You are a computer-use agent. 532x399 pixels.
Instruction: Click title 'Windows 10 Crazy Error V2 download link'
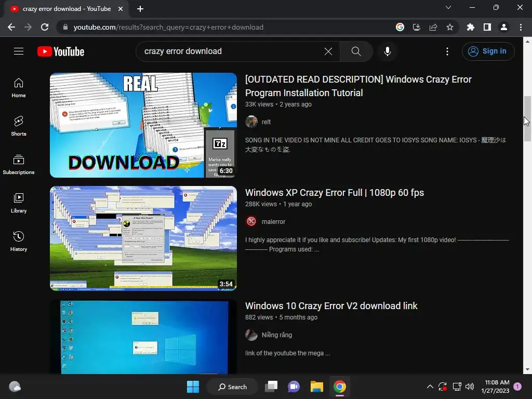(331, 306)
